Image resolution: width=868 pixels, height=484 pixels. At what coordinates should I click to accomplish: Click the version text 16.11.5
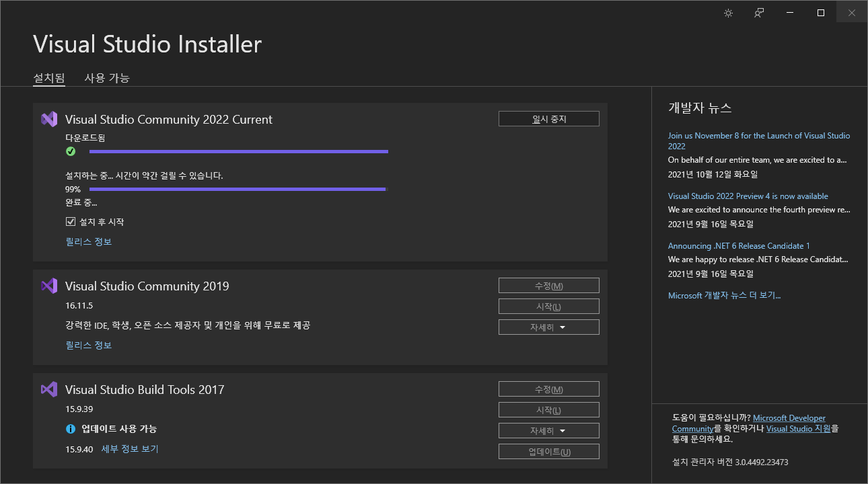coord(79,306)
